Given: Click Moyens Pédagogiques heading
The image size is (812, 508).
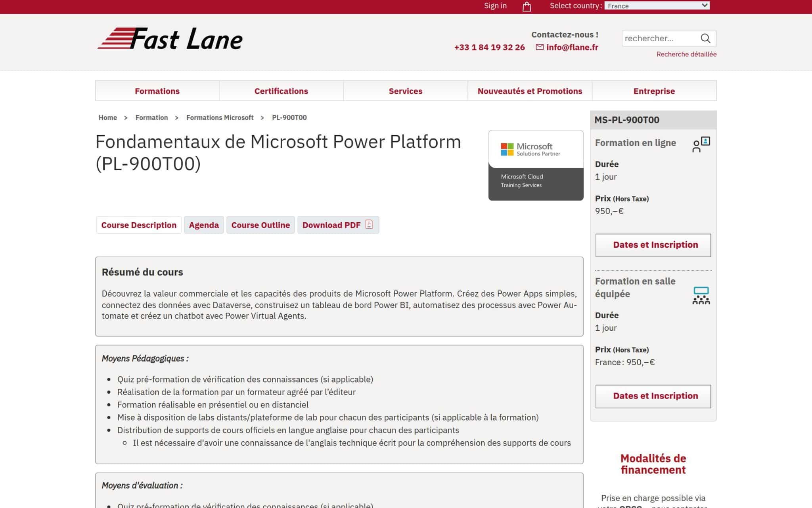Looking at the screenshot, I should tap(145, 358).
